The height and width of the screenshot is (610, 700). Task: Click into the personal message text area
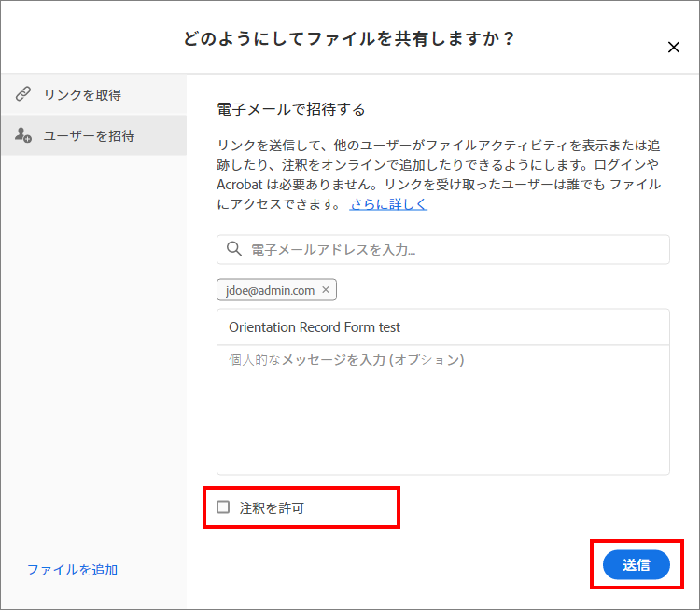[442, 409]
